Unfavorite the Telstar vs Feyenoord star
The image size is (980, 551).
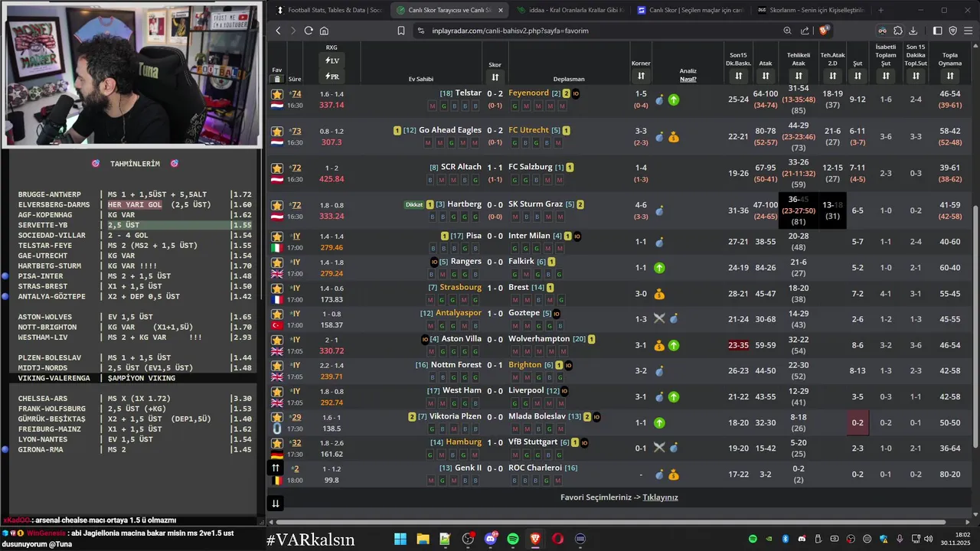(276, 94)
